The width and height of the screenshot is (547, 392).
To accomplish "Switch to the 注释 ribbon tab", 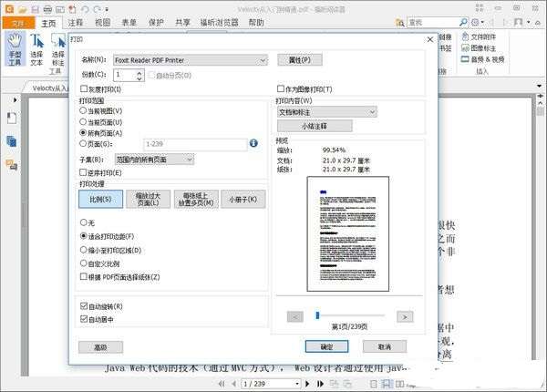I will point(76,23).
